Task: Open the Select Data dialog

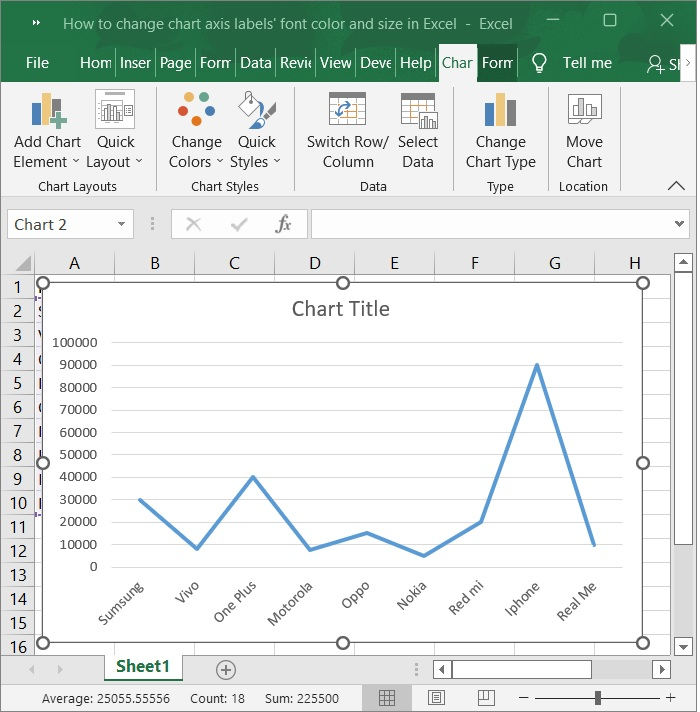Action: pyautogui.click(x=418, y=110)
